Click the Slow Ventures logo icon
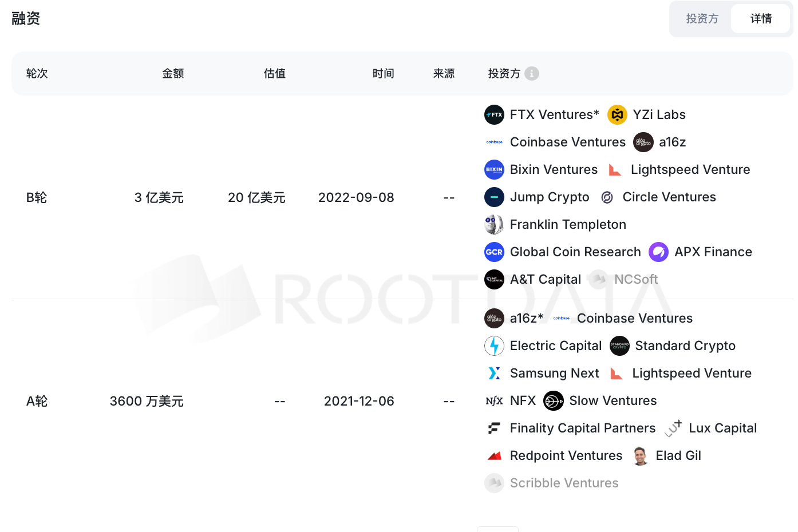The image size is (798, 532). [553, 401]
